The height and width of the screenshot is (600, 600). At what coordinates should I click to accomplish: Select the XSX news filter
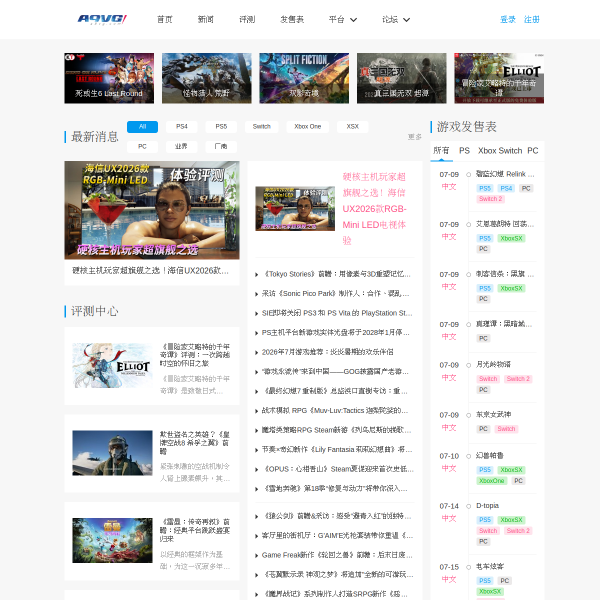click(x=352, y=127)
